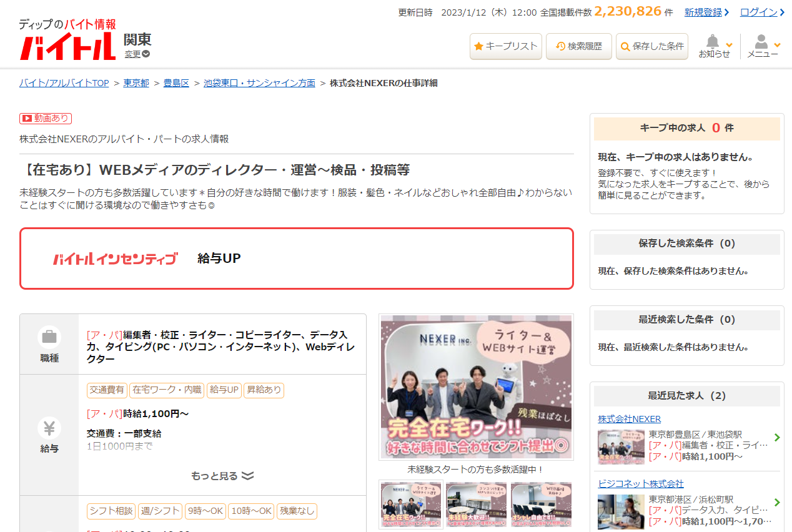Click the 10時～OK tag
This screenshot has height=532, width=792.
(x=251, y=511)
